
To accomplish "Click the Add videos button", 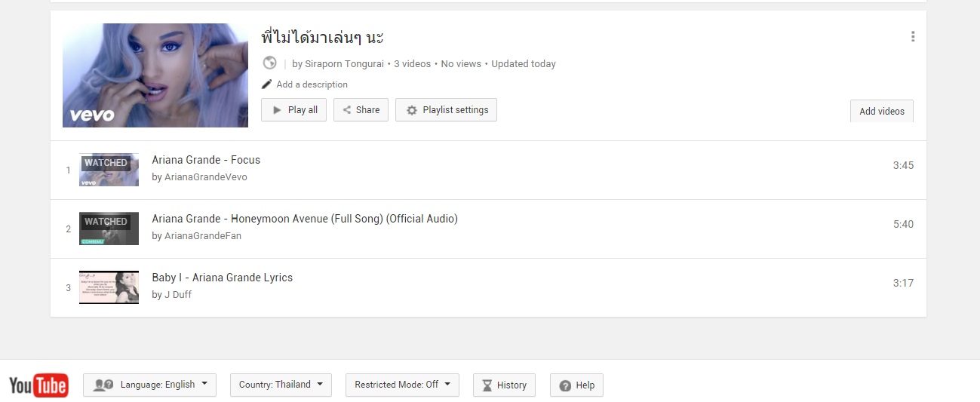I will 881,111.
